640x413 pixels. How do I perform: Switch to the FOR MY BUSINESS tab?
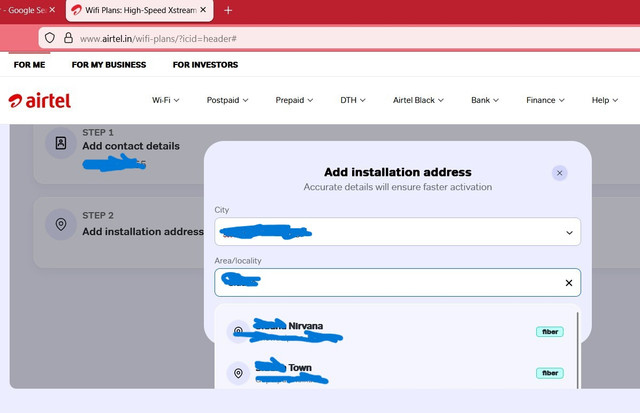pos(108,65)
